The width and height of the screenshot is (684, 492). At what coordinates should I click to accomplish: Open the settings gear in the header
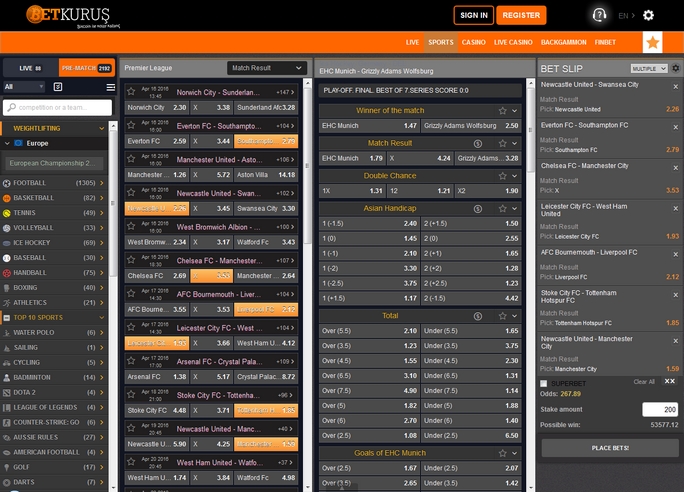coord(649,15)
